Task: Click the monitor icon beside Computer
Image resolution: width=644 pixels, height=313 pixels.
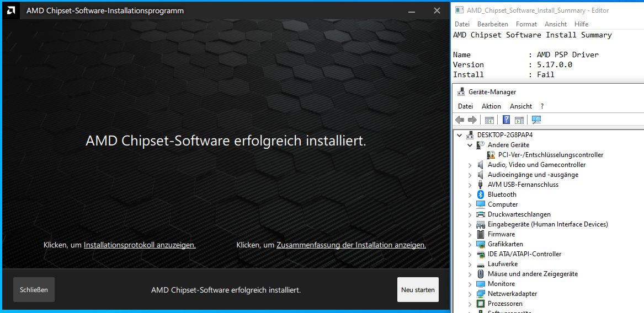Action: (481, 204)
